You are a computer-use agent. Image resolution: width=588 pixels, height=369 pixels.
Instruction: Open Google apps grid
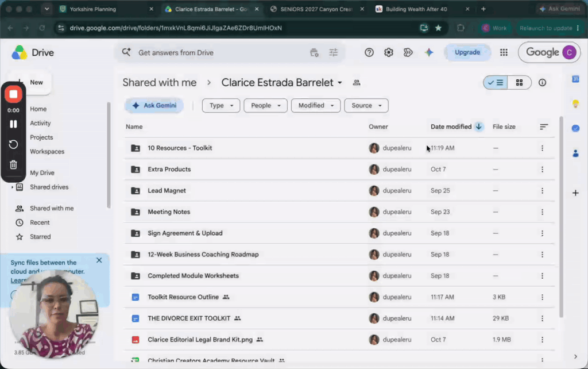point(504,52)
